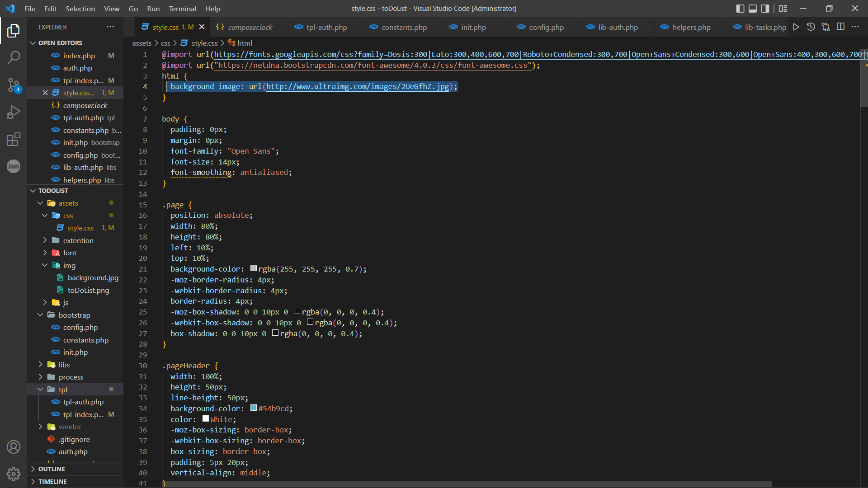Open the File menu
868x488 pixels.
tap(30, 9)
